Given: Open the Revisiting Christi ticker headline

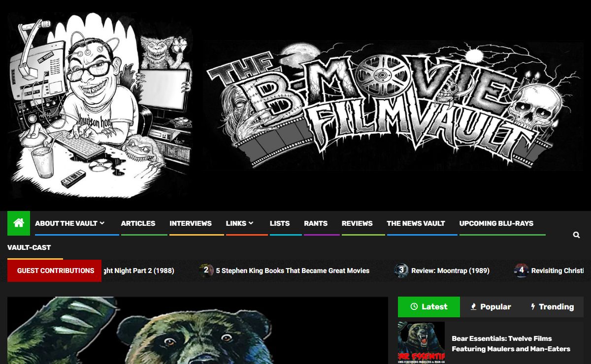Looking at the screenshot, I should click(558, 271).
